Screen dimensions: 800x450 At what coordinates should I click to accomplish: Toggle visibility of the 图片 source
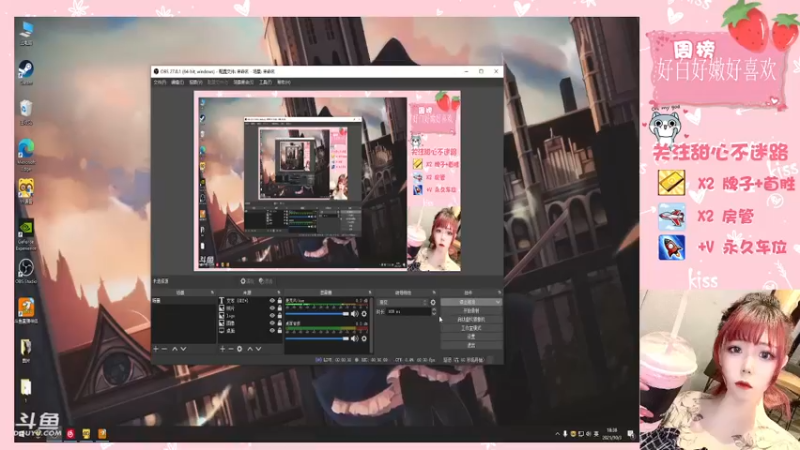pos(272,308)
